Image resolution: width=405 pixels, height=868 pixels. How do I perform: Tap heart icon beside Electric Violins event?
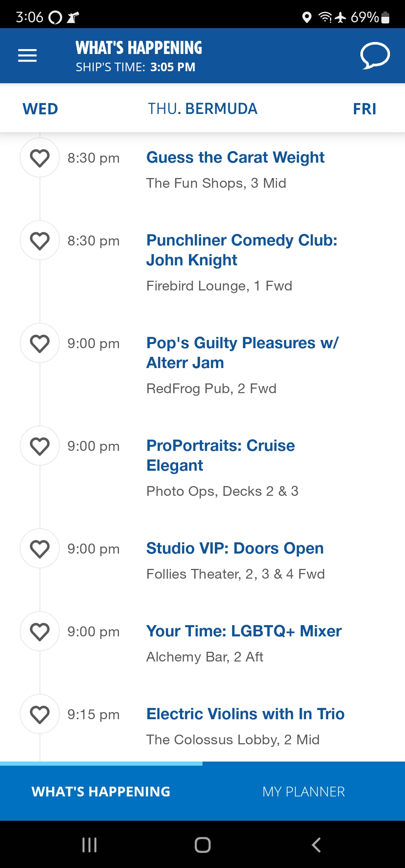(x=40, y=714)
